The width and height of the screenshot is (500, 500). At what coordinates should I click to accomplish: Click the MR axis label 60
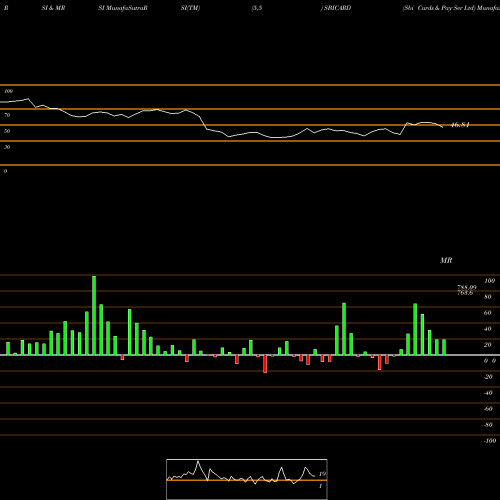[487, 313]
